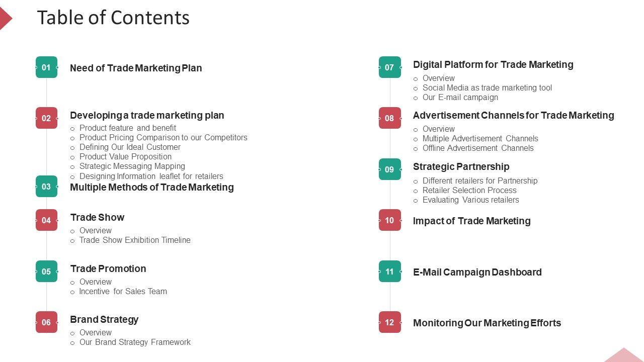Select the red 08 number badge
The height and width of the screenshot is (362, 644).
coord(389,118)
